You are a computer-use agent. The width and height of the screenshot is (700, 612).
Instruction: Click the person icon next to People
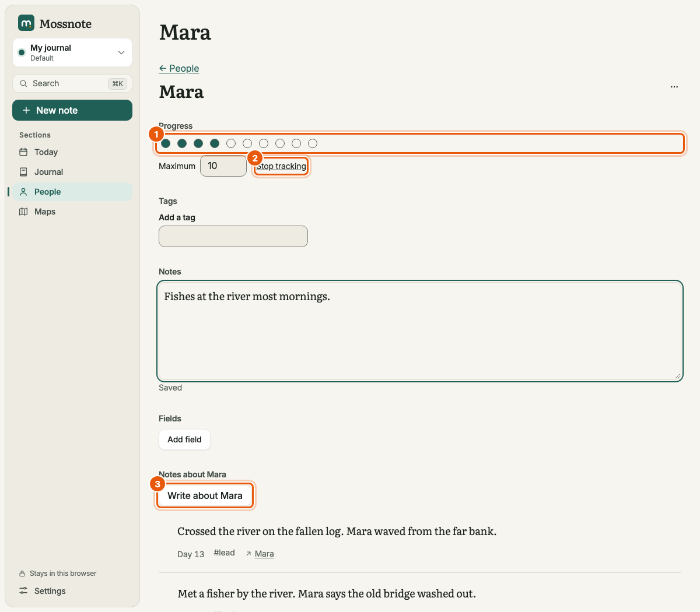pyautogui.click(x=23, y=192)
